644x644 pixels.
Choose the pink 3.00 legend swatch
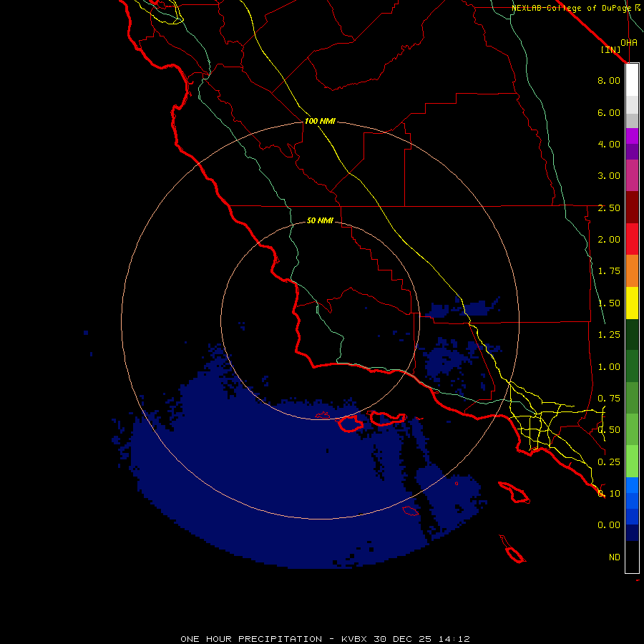pyautogui.click(x=632, y=175)
